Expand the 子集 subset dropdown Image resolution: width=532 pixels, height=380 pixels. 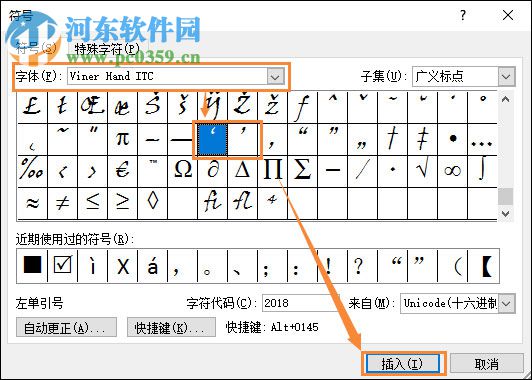pyautogui.click(x=507, y=76)
